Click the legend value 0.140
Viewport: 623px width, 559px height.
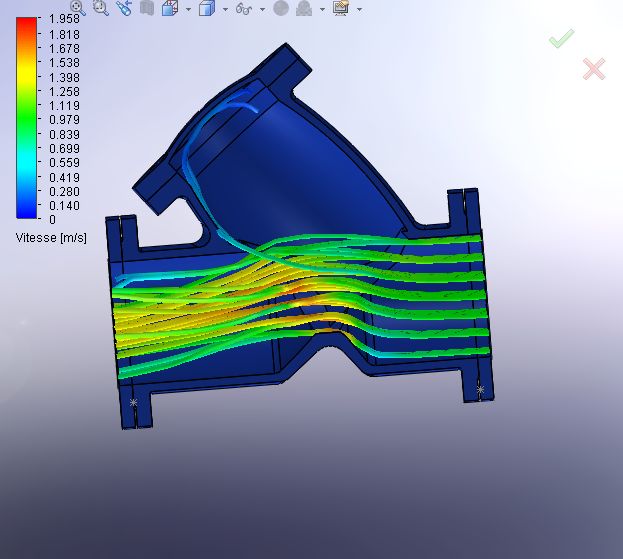point(64,205)
